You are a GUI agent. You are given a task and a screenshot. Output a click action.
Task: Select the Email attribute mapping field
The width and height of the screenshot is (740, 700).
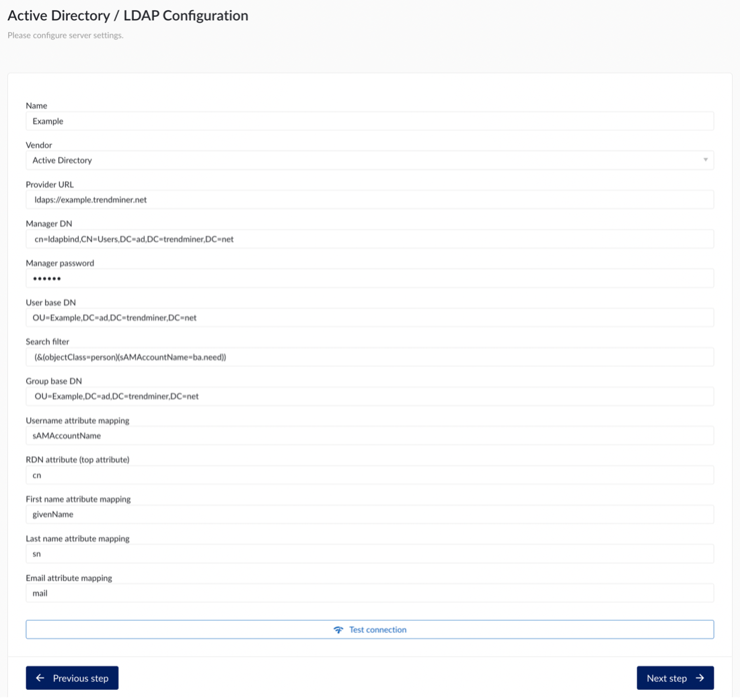(369, 593)
